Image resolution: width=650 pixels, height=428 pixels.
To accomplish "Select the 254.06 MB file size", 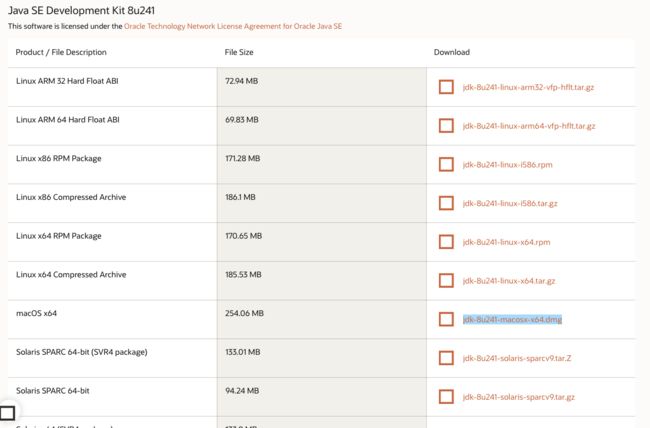I will pyautogui.click(x=245, y=313).
